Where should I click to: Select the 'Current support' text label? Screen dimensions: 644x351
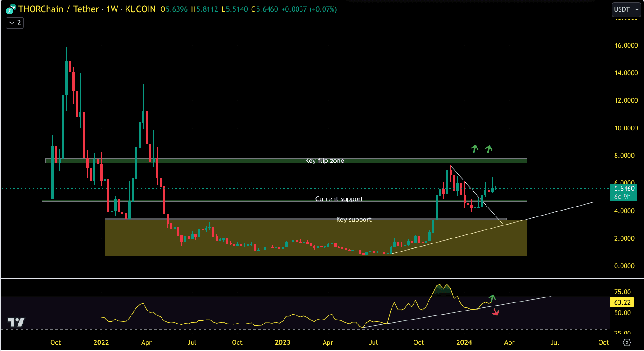click(339, 199)
